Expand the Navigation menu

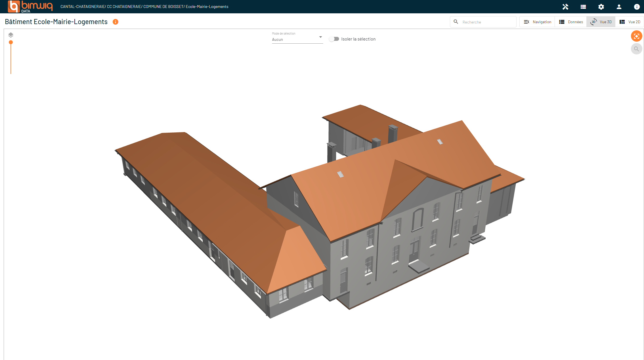[537, 21]
